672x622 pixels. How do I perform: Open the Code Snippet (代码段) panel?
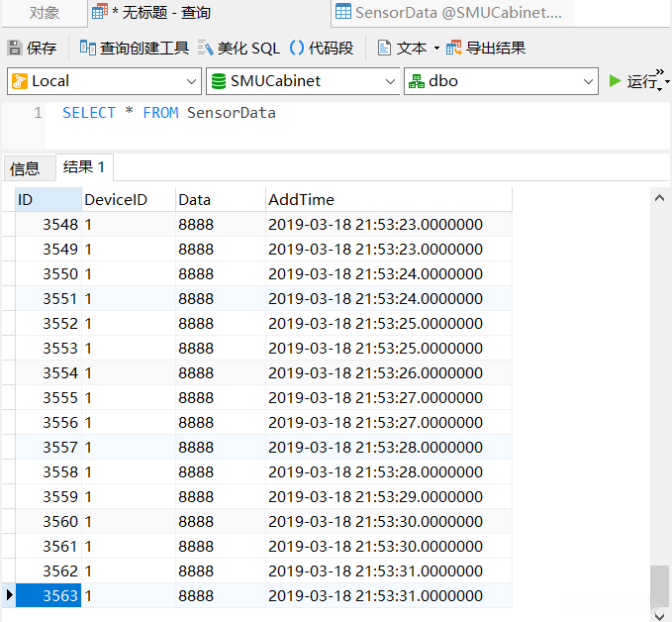[x=322, y=48]
